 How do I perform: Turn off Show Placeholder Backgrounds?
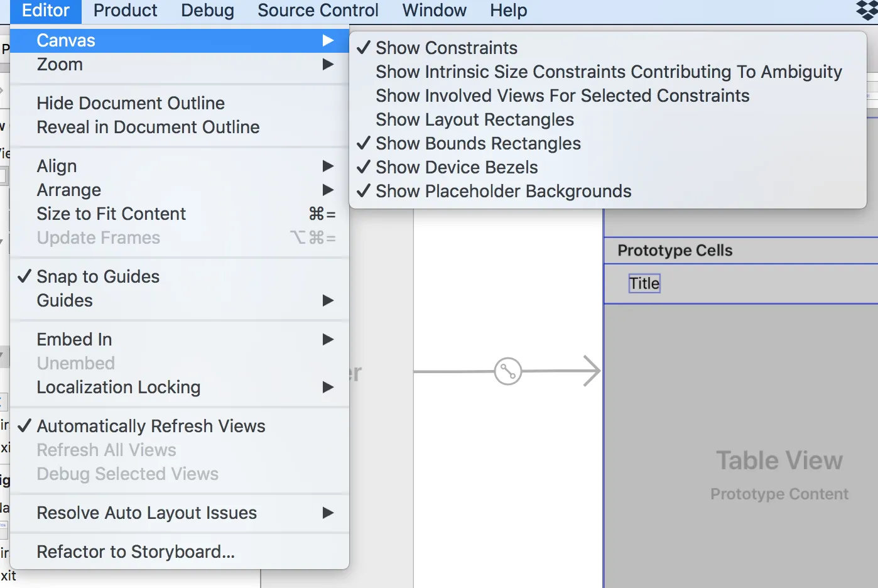click(x=503, y=191)
